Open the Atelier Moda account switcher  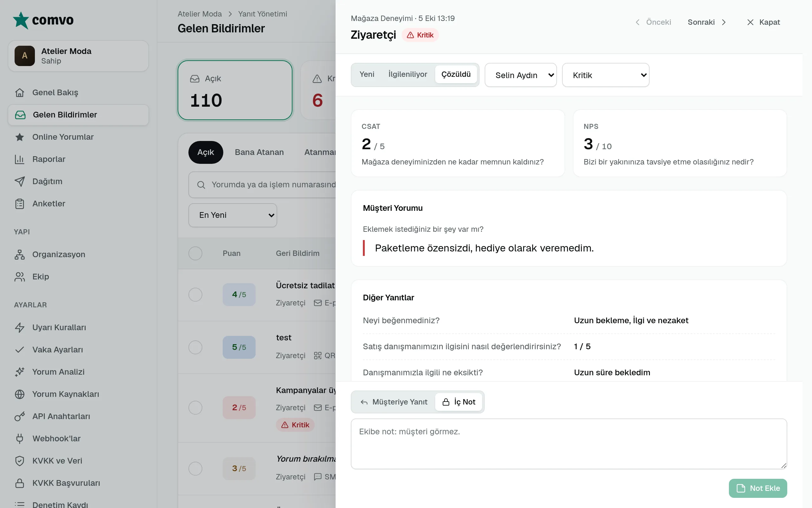[x=78, y=56]
